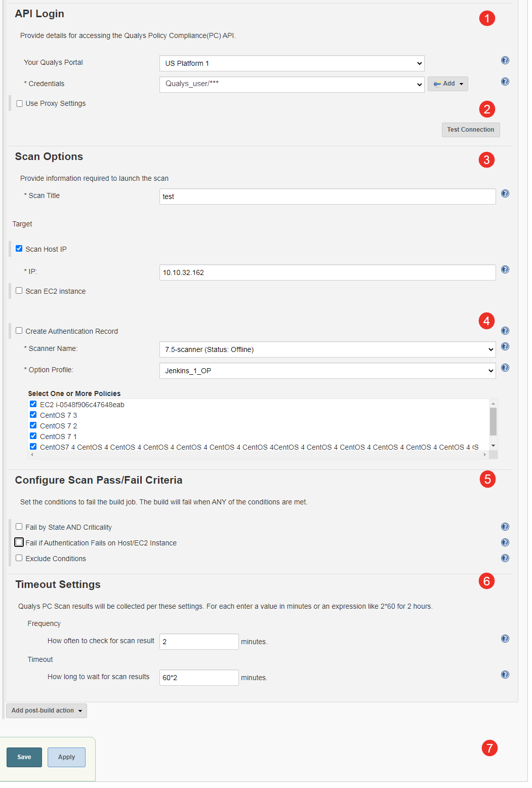Enable Scan EC2 instance checkbox
This screenshot has width=532, height=788.
[x=19, y=291]
